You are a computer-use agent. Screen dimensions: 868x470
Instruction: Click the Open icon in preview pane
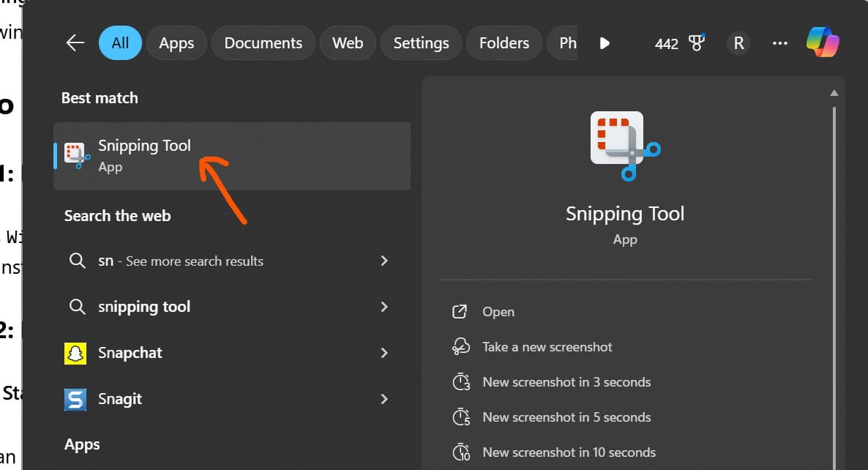(460, 312)
